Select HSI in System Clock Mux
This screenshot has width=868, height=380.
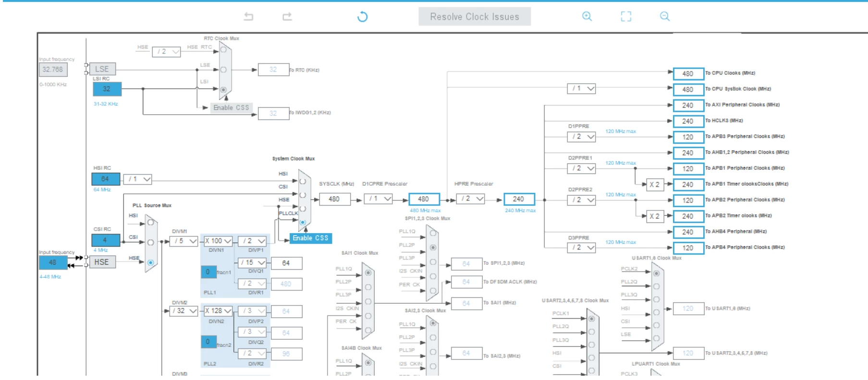[x=303, y=181]
